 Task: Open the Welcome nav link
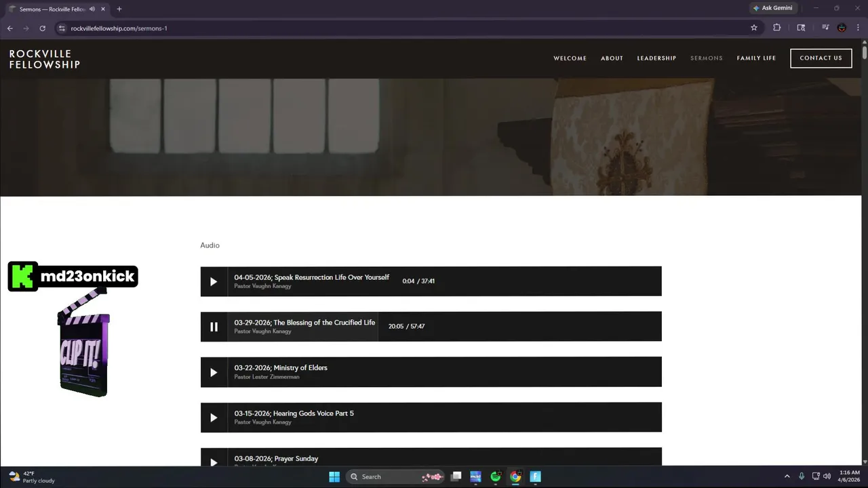(570, 58)
